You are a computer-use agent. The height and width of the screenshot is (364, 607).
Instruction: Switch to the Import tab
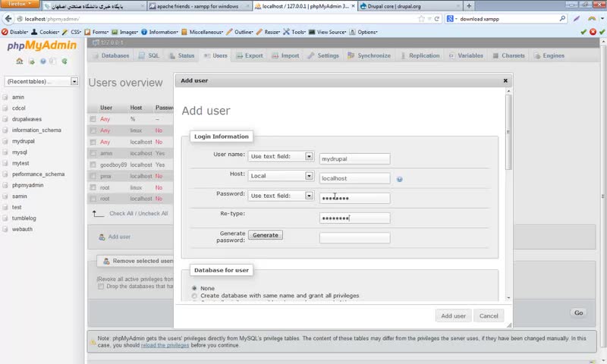tap(286, 55)
